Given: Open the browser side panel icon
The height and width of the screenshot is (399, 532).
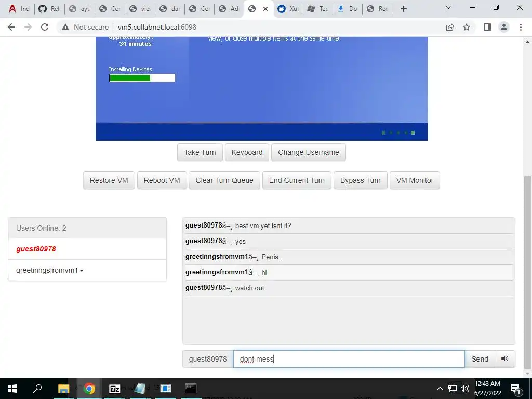Looking at the screenshot, I should [487, 27].
